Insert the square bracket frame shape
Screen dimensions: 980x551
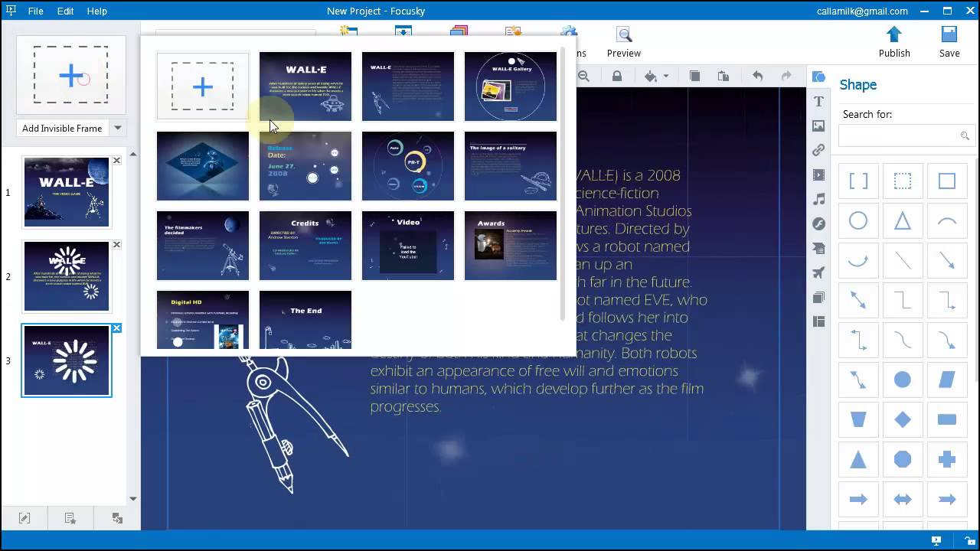(x=858, y=181)
